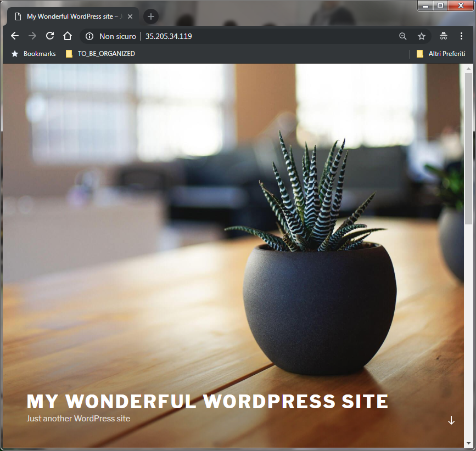The image size is (476, 451).
Task: View site info next to Non sicuro
Action: pyautogui.click(x=89, y=36)
